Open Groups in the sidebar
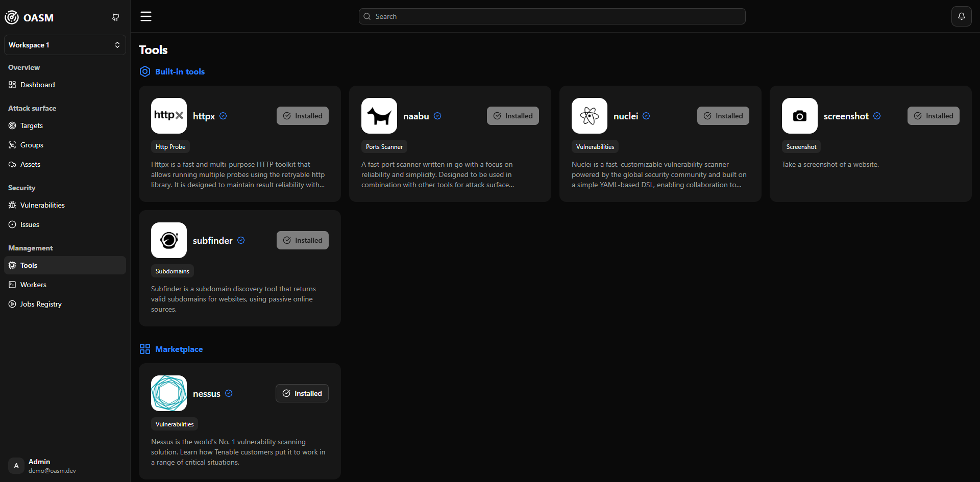This screenshot has height=482, width=980. [x=65, y=145]
